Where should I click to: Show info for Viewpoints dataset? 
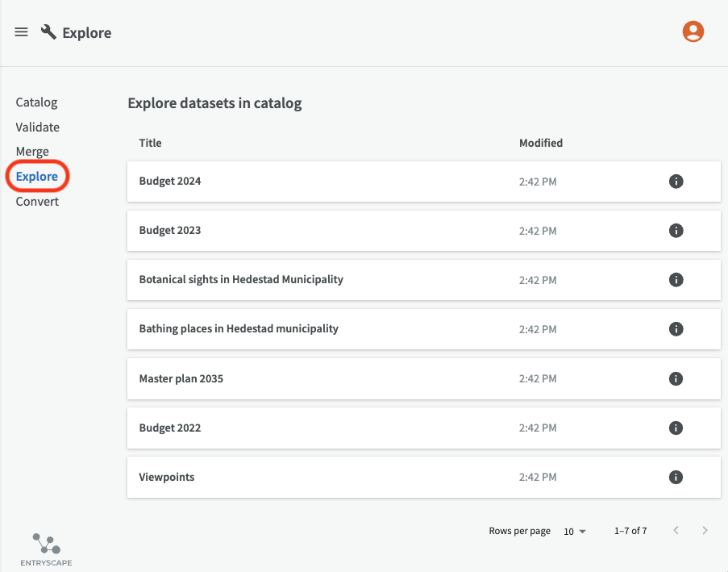tap(676, 478)
